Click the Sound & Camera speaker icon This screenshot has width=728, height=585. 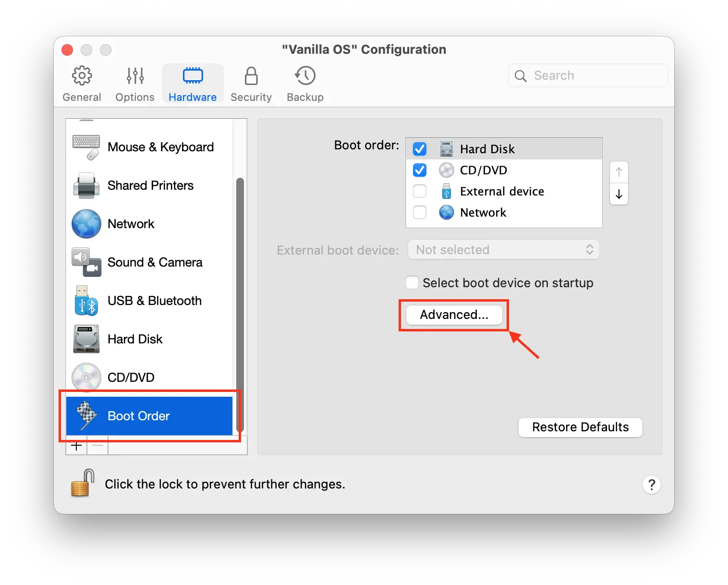tap(86, 262)
